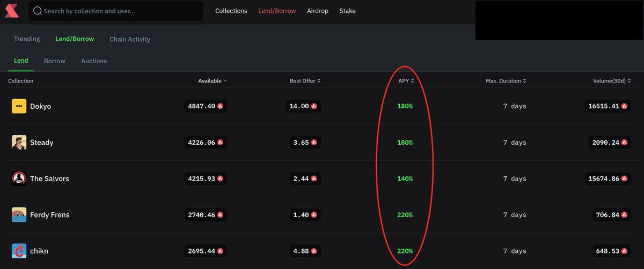This screenshot has height=269, width=644.
Task: Click the chikn collection avatar
Action: point(19,251)
